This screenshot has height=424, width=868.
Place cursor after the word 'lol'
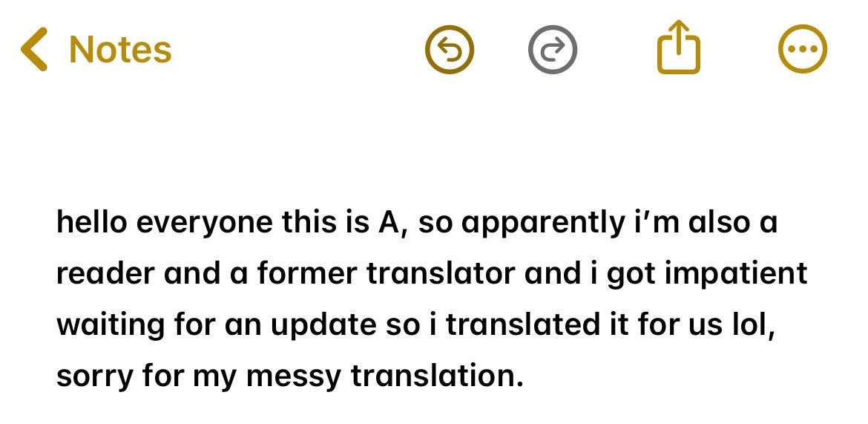(x=769, y=325)
